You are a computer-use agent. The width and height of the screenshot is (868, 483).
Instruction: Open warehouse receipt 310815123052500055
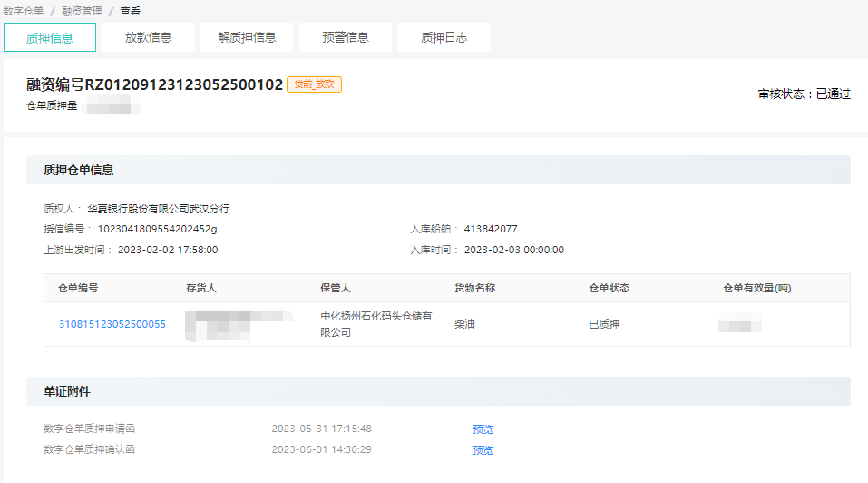[112, 324]
